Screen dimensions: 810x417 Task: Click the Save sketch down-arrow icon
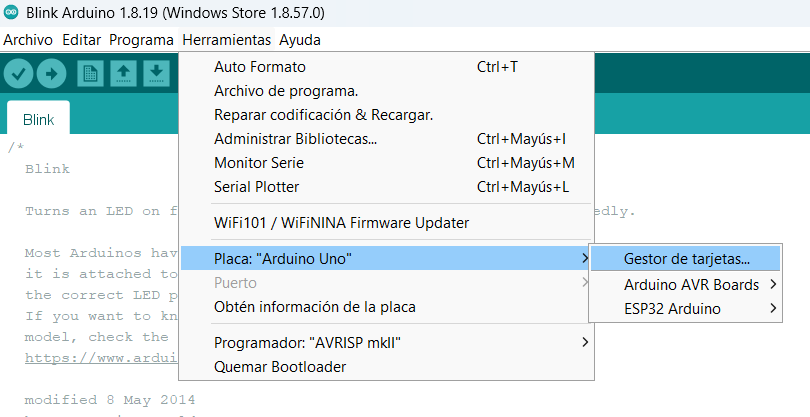pyautogui.click(x=156, y=74)
